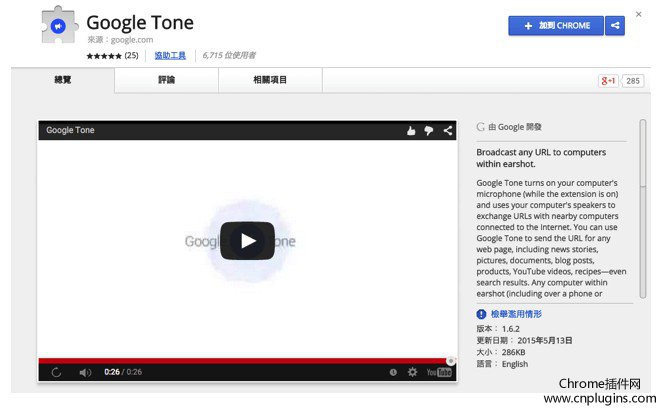661x411 pixels.
Task: Open the 協助工具 category link
Action: tap(170, 55)
